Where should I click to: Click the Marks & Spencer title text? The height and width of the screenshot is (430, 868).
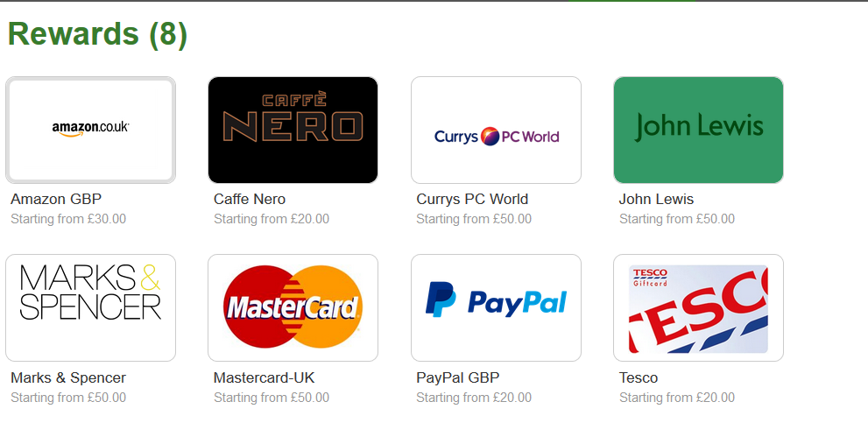point(68,378)
